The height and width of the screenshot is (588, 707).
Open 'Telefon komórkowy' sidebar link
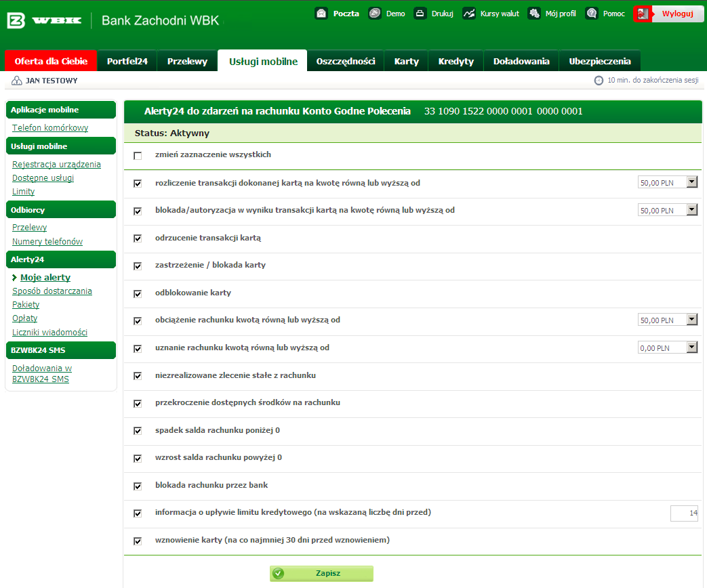(50, 127)
